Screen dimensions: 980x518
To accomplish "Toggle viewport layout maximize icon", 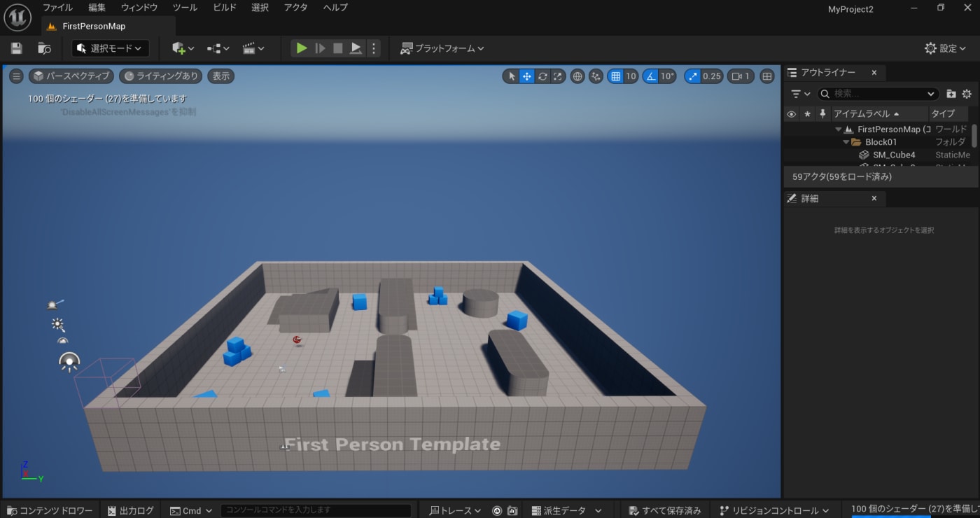I will (x=767, y=76).
